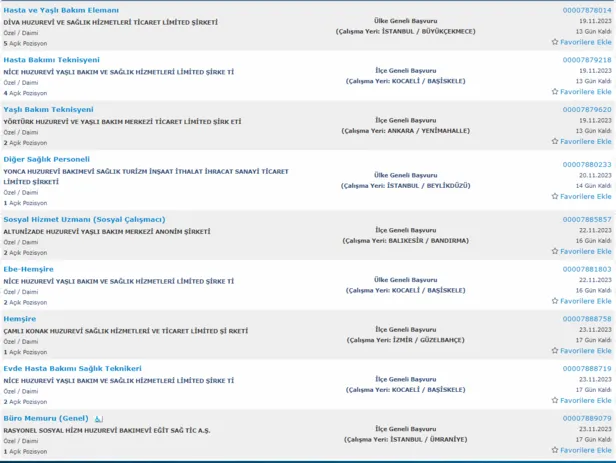Click job number 00007880233

tap(587, 164)
